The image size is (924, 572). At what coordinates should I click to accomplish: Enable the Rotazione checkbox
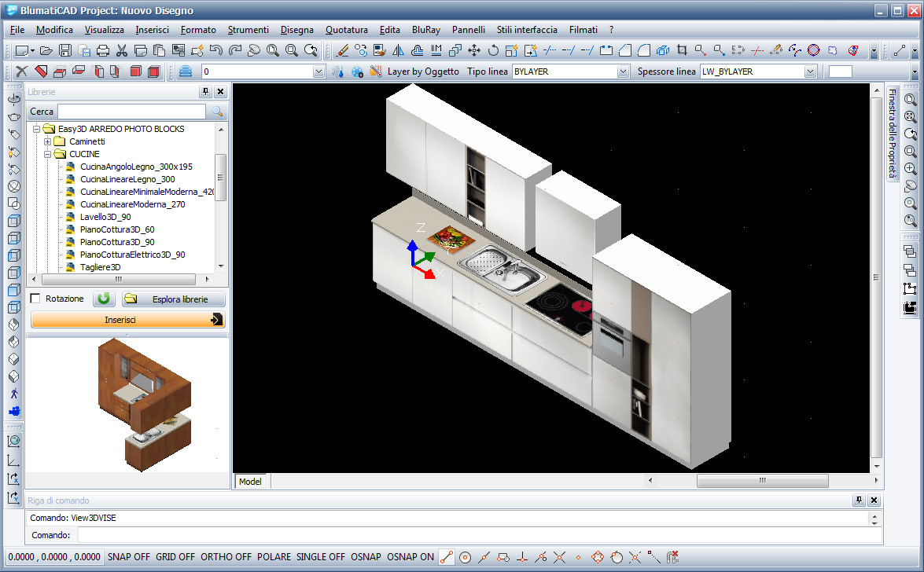35,299
